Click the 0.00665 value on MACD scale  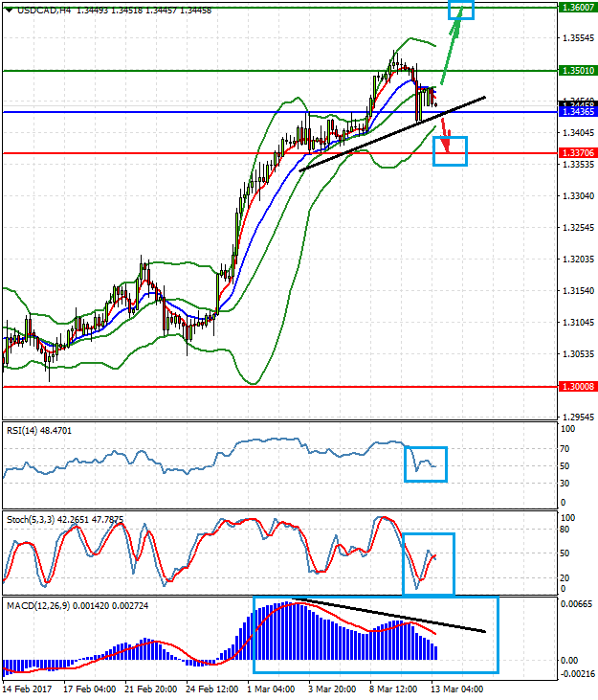tap(576, 604)
